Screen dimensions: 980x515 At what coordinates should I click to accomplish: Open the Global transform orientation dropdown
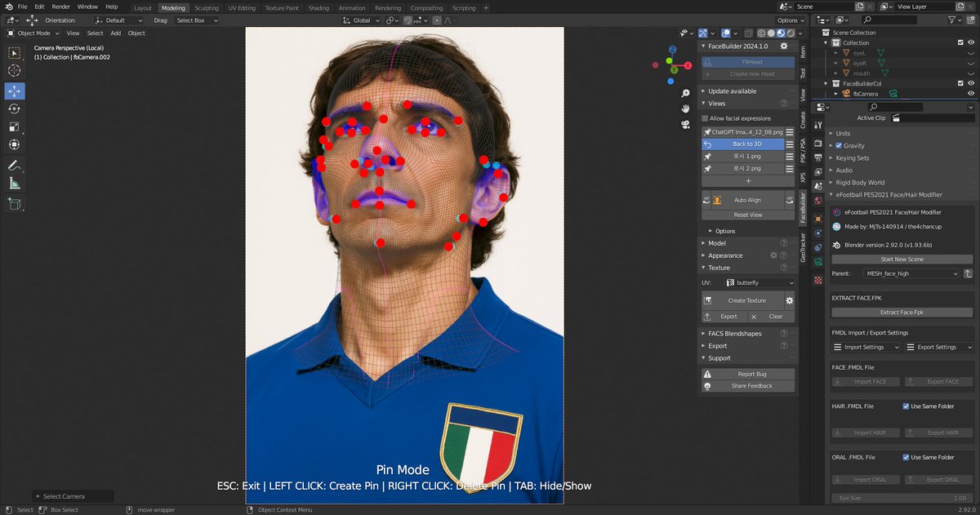[x=361, y=20]
